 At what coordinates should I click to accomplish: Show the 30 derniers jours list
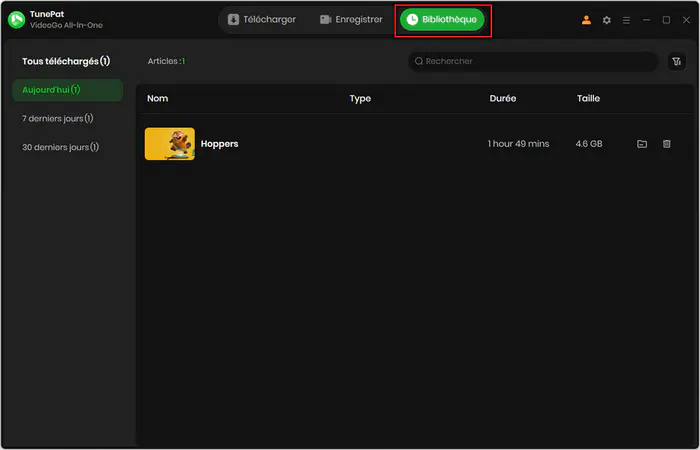tap(60, 147)
